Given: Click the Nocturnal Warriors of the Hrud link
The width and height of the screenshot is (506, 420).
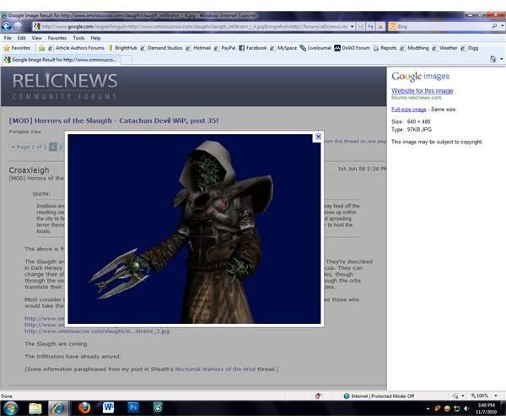Looking at the screenshot, I should [215, 369].
